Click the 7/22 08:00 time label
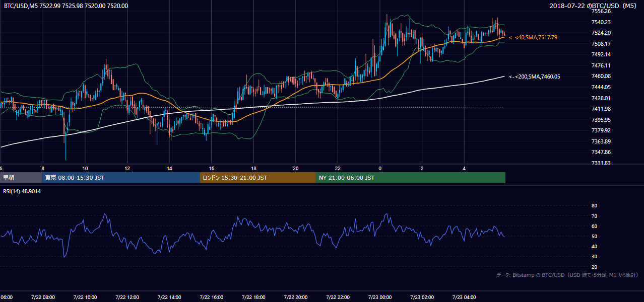This screenshot has height=302, width=644. pos(43,297)
